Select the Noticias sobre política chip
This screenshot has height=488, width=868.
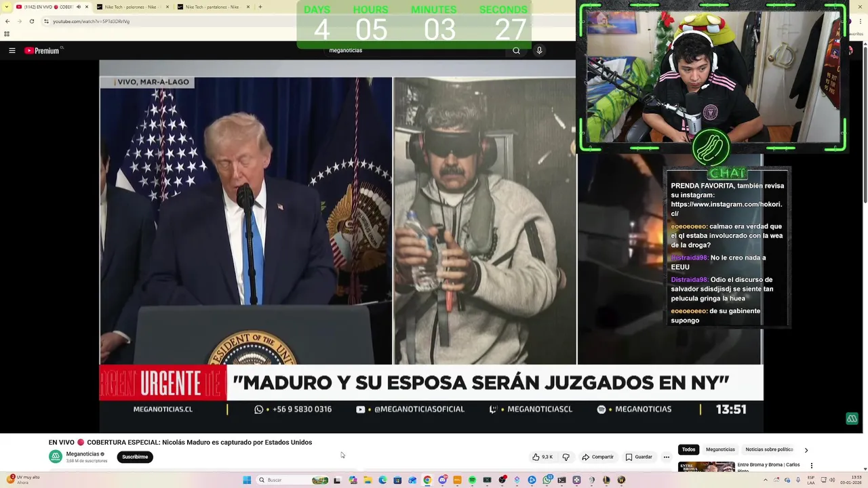pyautogui.click(x=769, y=449)
